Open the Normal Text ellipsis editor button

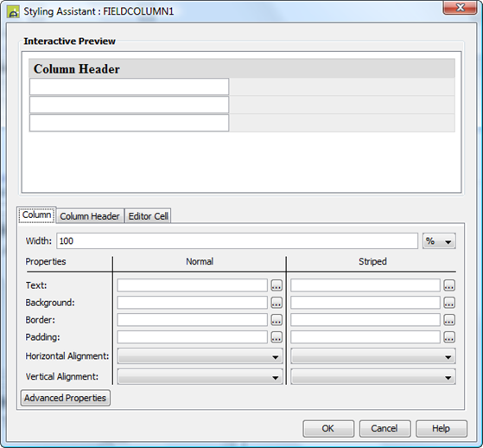[x=276, y=285]
